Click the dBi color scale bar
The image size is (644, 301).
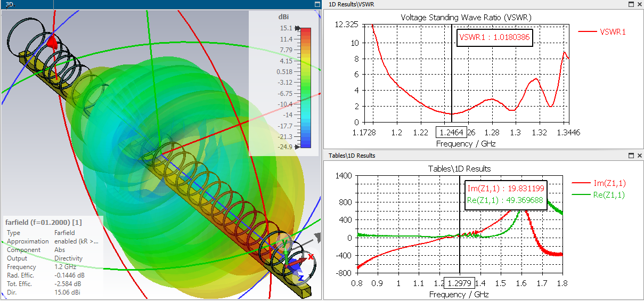(x=306, y=87)
